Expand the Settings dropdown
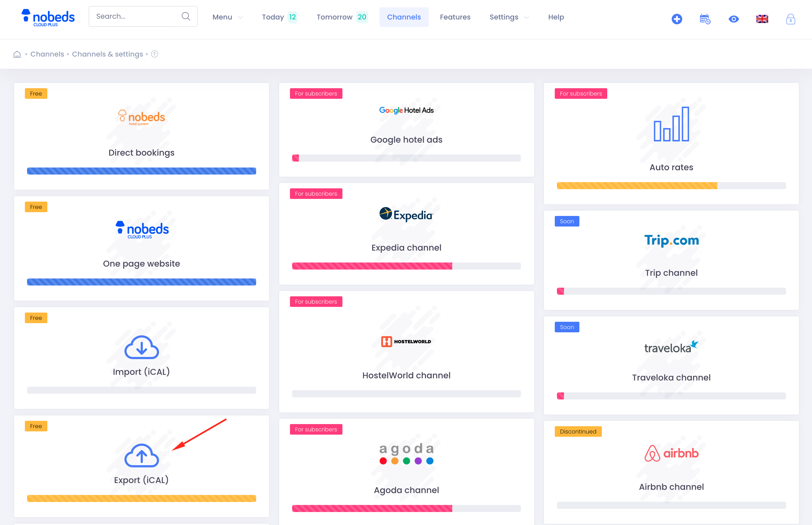This screenshot has width=812, height=525. [x=509, y=17]
